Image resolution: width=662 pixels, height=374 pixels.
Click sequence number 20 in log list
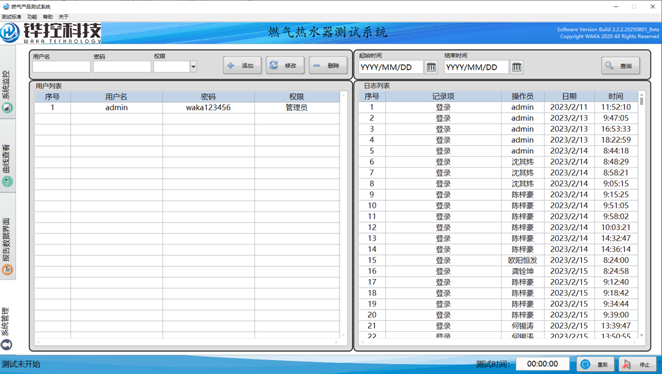pyautogui.click(x=372, y=315)
